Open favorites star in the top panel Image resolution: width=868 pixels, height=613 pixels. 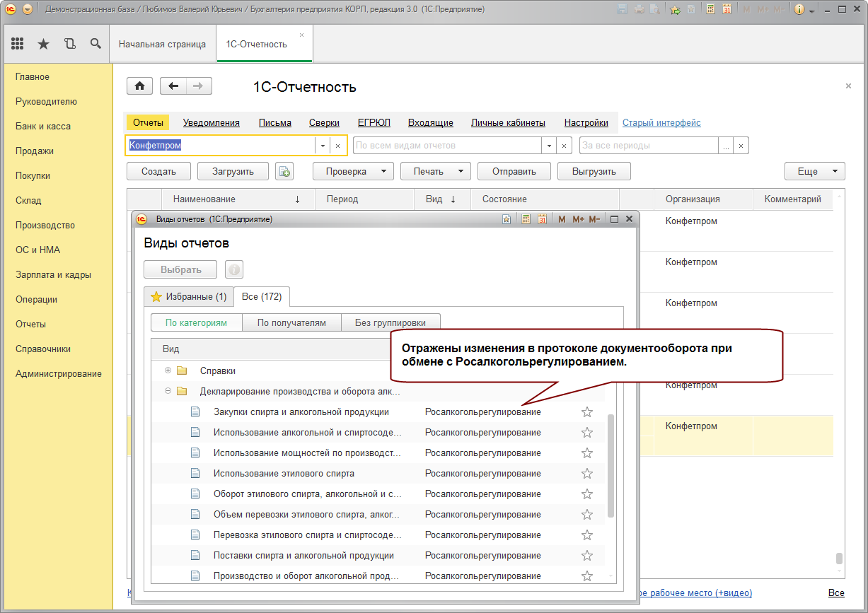pos(43,44)
